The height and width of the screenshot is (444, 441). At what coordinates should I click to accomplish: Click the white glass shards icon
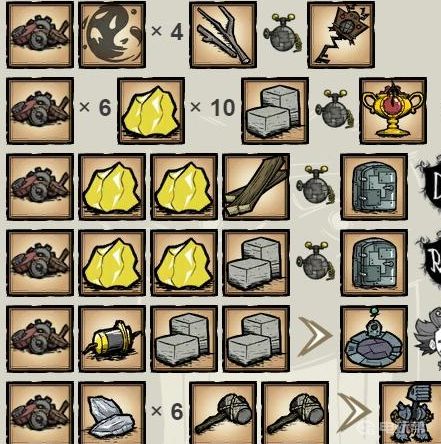coord(112,413)
